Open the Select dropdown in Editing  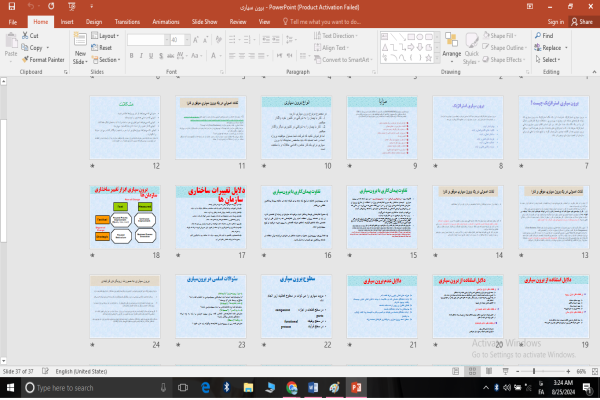[550, 59]
